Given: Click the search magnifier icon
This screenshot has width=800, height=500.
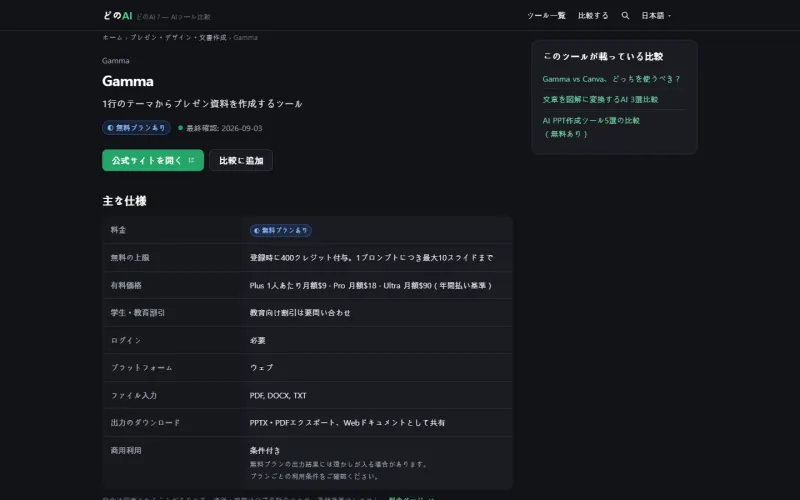Looking at the screenshot, I should click(x=625, y=16).
